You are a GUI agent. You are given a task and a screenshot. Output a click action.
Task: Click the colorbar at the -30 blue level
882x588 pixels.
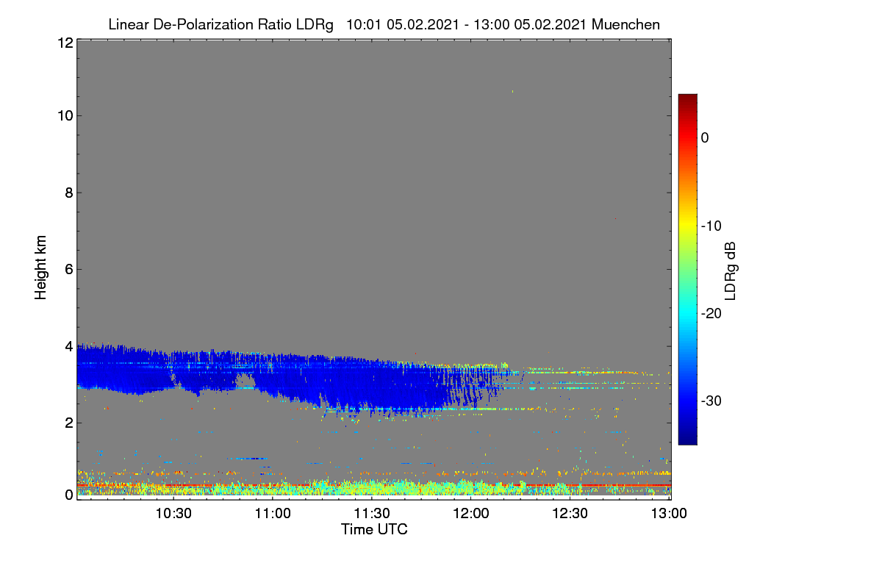pyautogui.click(x=687, y=401)
